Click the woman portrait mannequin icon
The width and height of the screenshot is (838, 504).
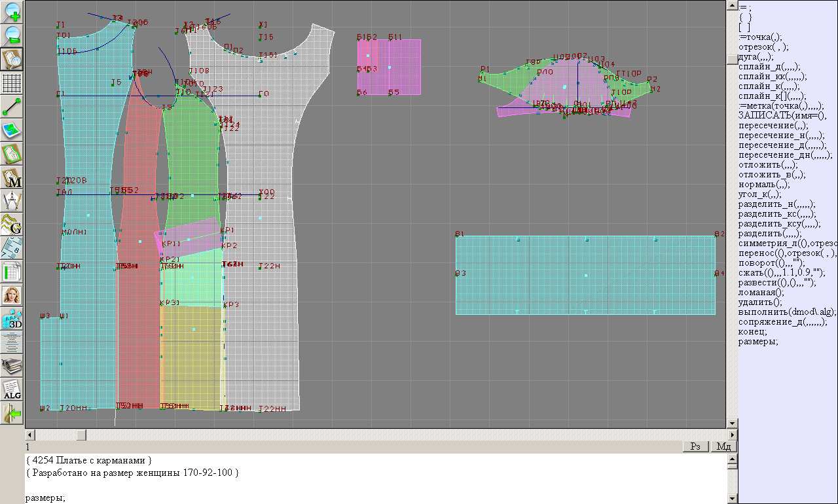(x=12, y=295)
